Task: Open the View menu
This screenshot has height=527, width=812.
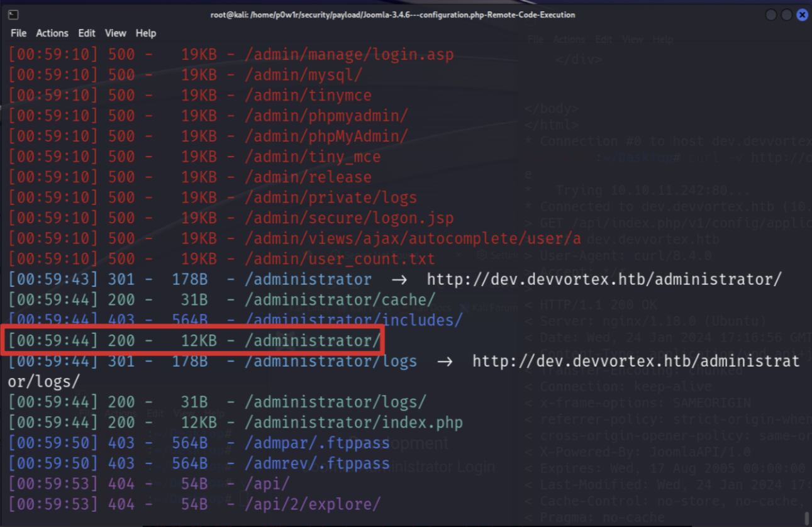Action: click(x=115, y=33)
